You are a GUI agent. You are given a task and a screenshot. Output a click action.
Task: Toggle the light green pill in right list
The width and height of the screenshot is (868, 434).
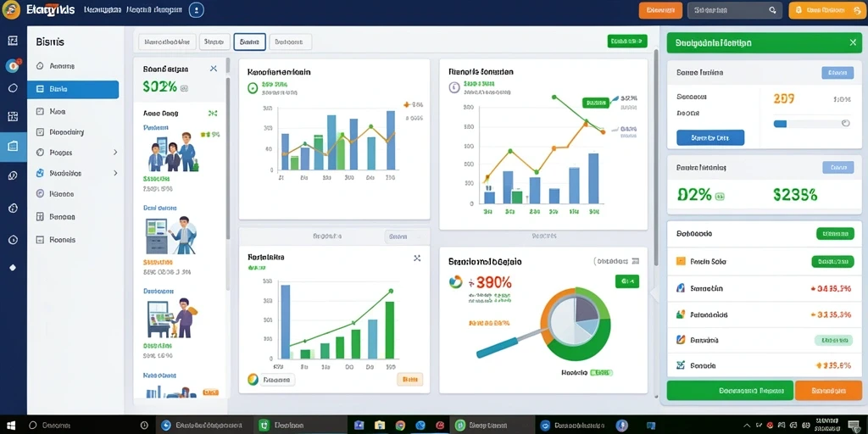coord(833,341)
